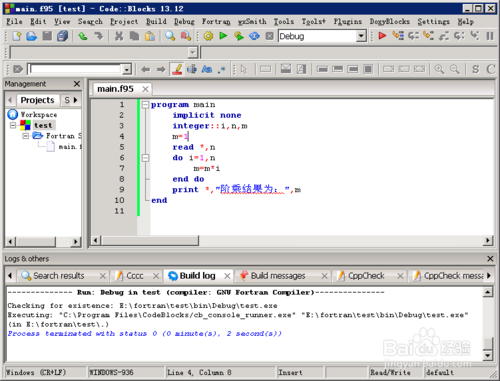Open Replace with the find-replace icon
The image size is (500, 381).
click(186, 36)
